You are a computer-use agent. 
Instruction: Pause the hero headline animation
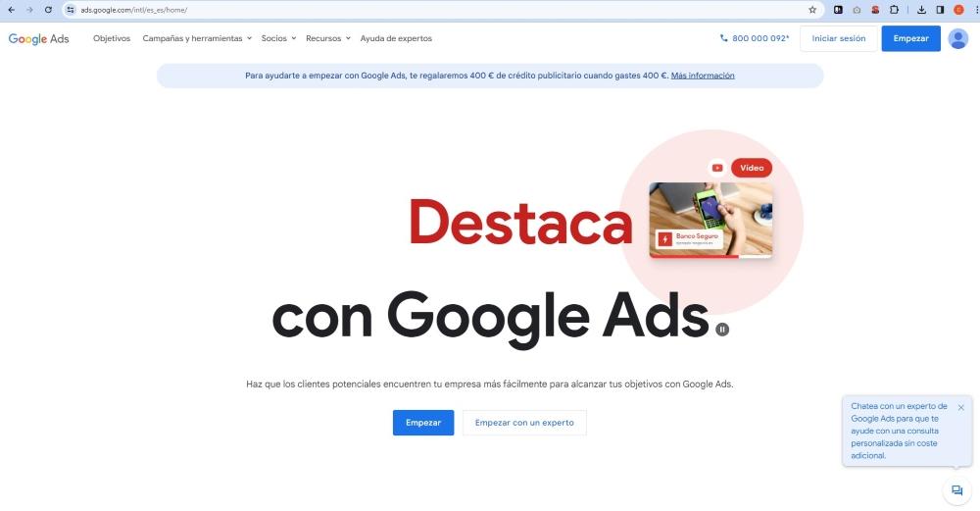pos(722,329)
